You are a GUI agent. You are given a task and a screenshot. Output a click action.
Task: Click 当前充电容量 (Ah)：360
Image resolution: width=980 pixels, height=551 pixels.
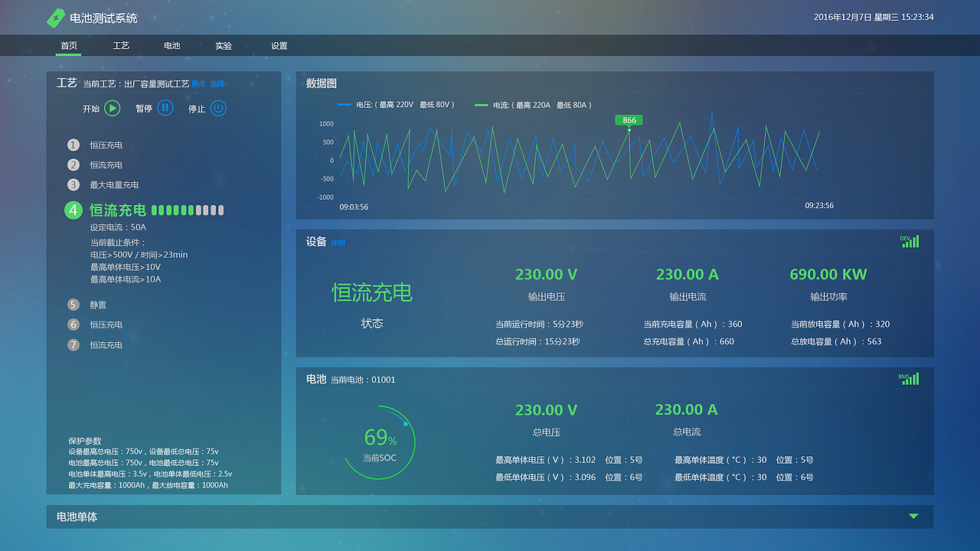point(693,324)
